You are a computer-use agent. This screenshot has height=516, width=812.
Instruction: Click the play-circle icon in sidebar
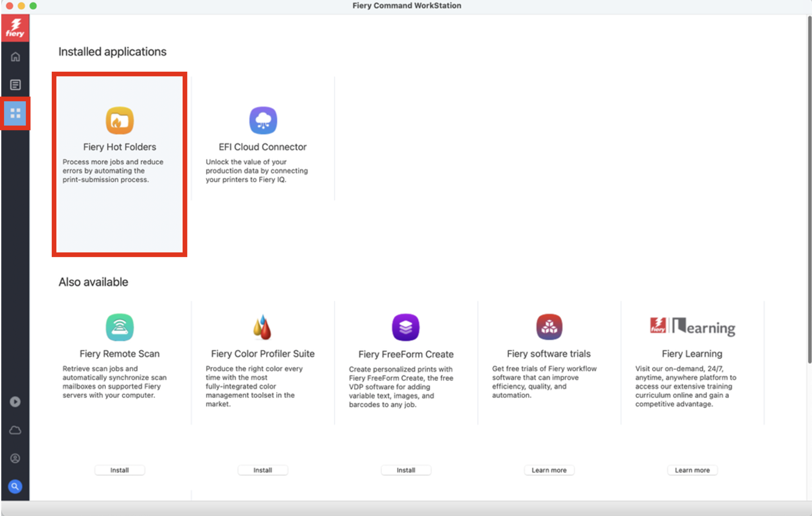[x=15, y=402]
